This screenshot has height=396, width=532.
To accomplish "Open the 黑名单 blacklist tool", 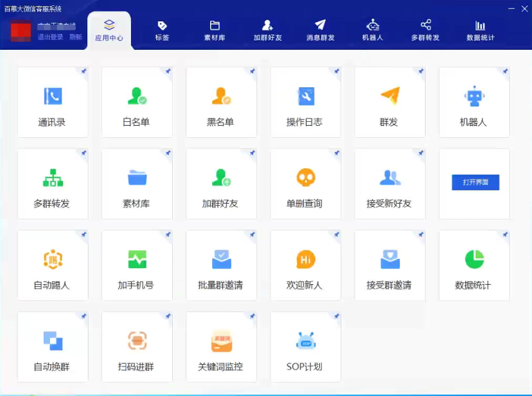I will pos(221,101).
